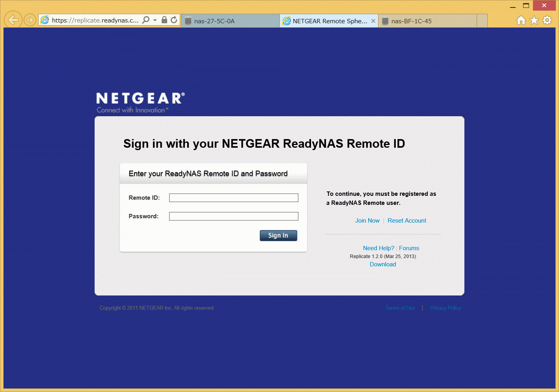The image size is (559, 392).
Task: Switch to the nas-BF-1C-45 tab
Action: tap(427, 21)
